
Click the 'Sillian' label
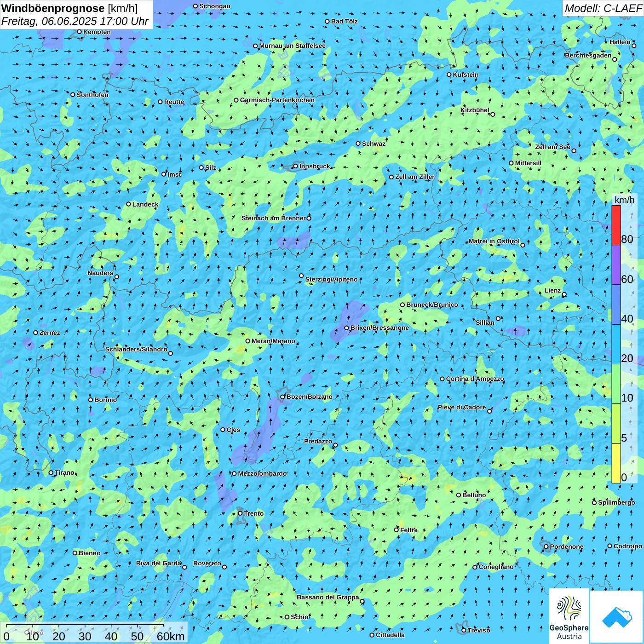(485, 322)
